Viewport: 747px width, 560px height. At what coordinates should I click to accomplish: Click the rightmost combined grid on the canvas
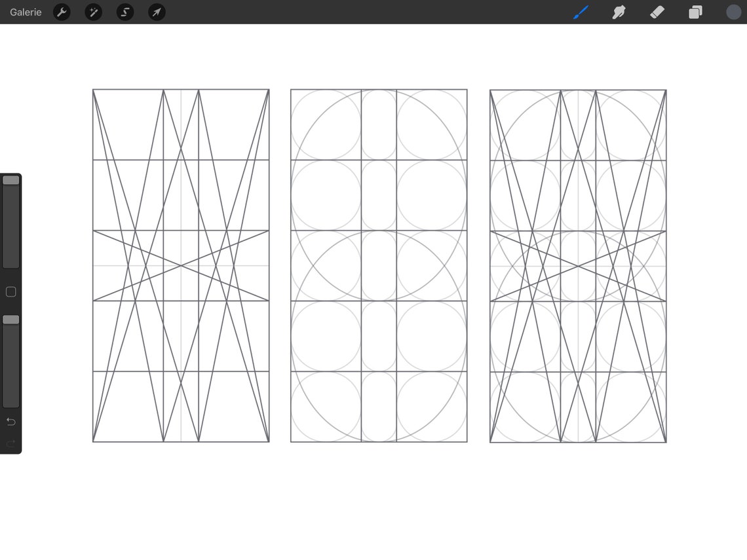pos(577,265)
